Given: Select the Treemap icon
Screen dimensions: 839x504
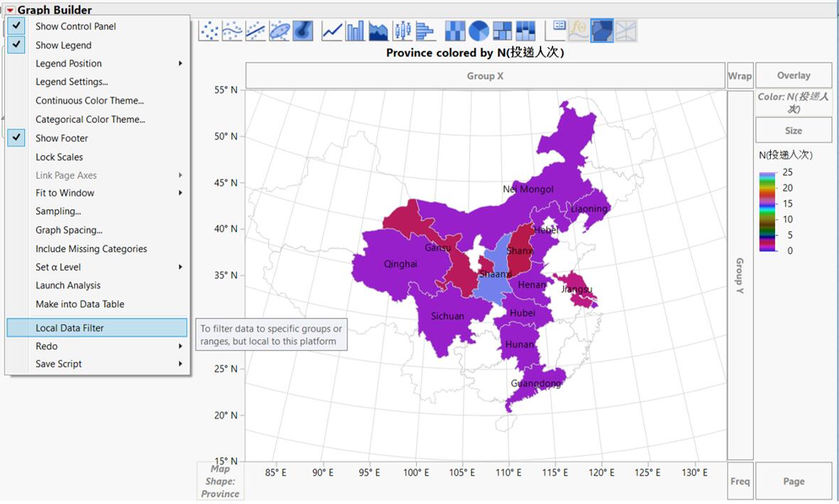Looking at the screenshot, I should 502,30.
